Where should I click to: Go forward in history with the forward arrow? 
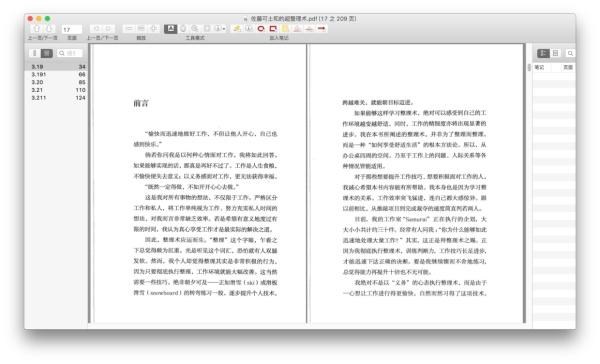[x=109, y=29]
